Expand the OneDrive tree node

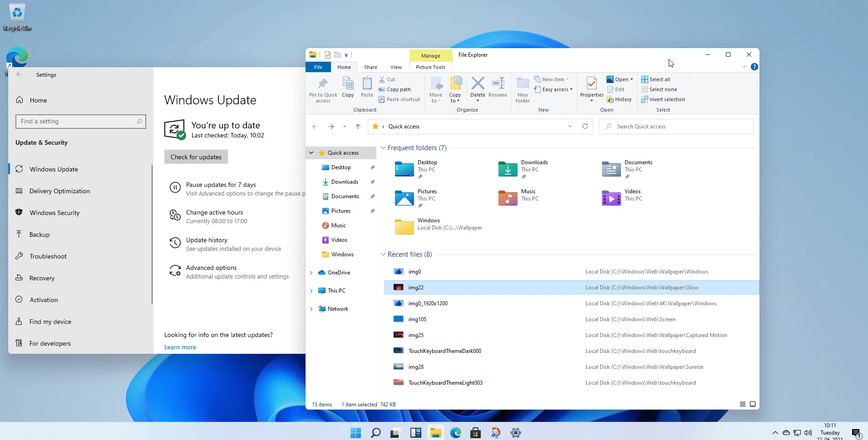311,273
